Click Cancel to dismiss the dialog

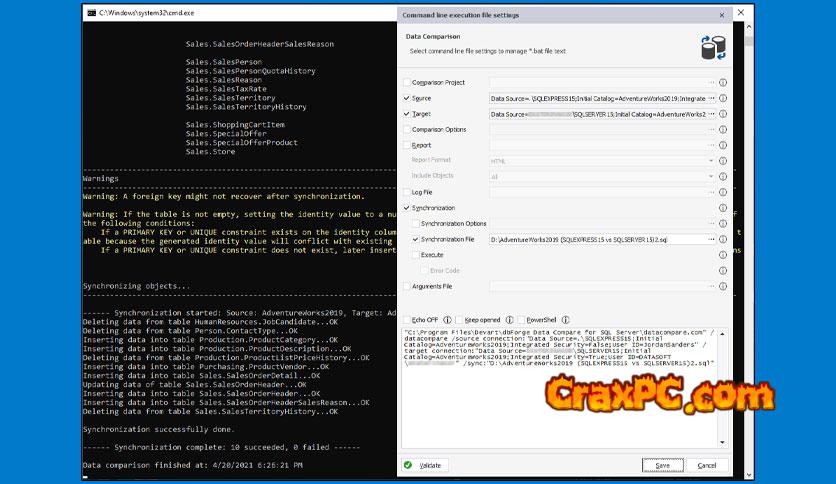click(707, 465)
